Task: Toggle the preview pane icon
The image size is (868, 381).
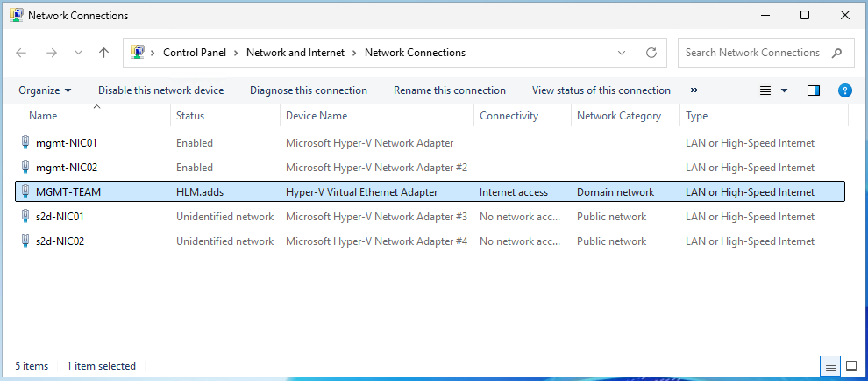Action: point(813,90)
